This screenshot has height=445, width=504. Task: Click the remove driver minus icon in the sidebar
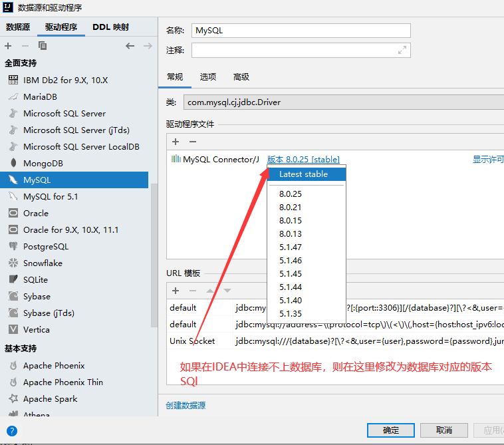[x=25, y=46]
